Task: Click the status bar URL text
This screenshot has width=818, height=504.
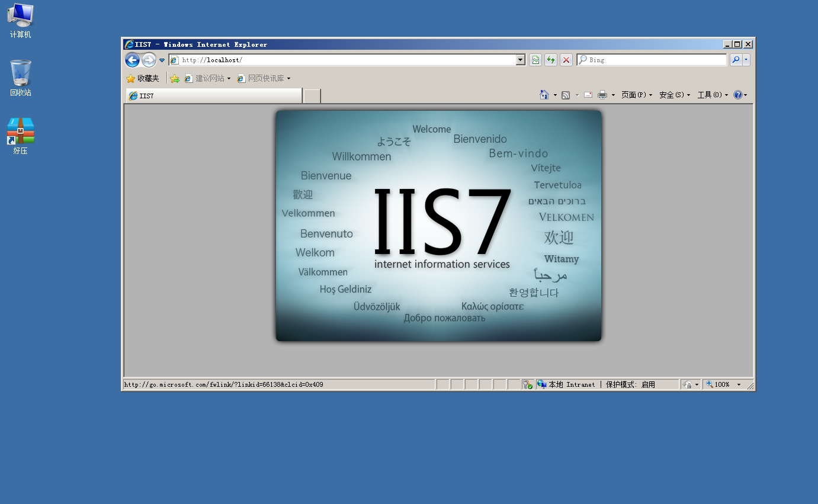Action: [x=224, y=384]
